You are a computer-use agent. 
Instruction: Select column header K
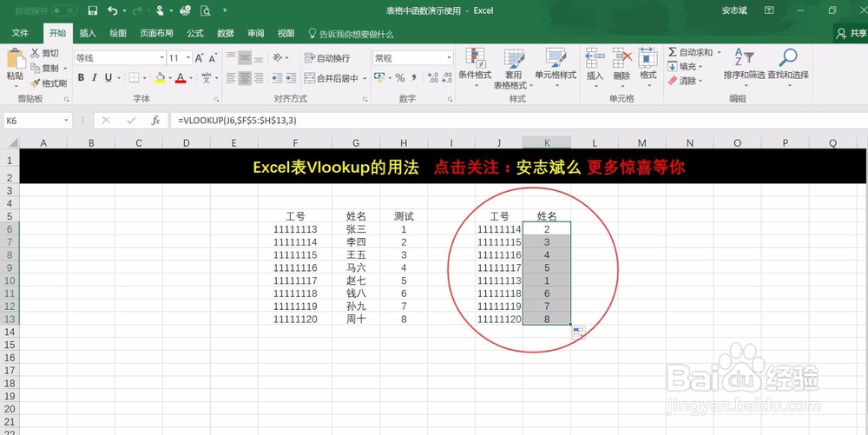pos(546,142)
